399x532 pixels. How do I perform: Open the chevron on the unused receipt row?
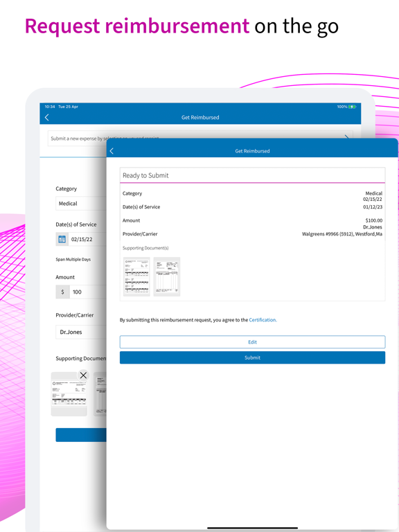point(347,136)
